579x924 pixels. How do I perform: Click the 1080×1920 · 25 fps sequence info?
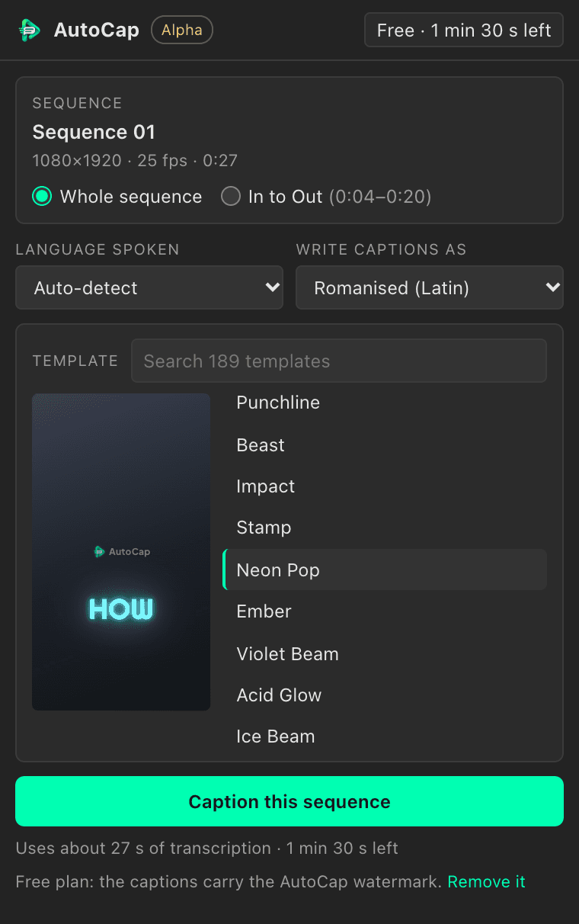click(x=135, y=161)
